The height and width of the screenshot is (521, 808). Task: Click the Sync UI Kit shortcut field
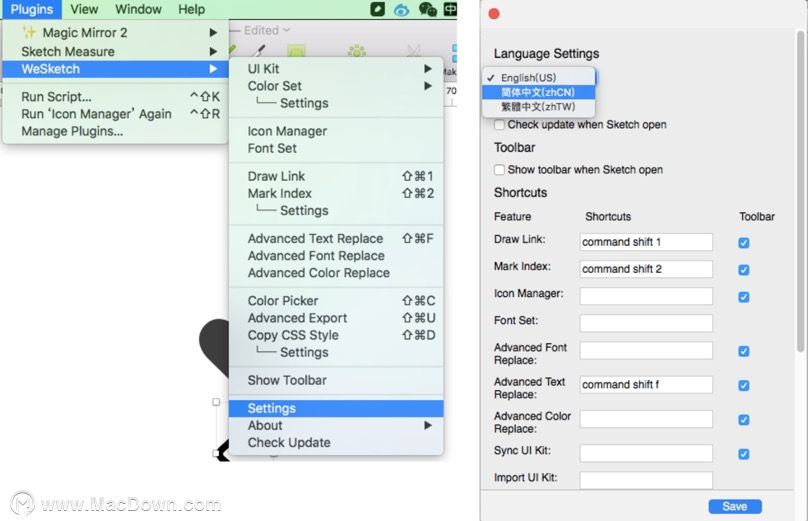point(646,453)
